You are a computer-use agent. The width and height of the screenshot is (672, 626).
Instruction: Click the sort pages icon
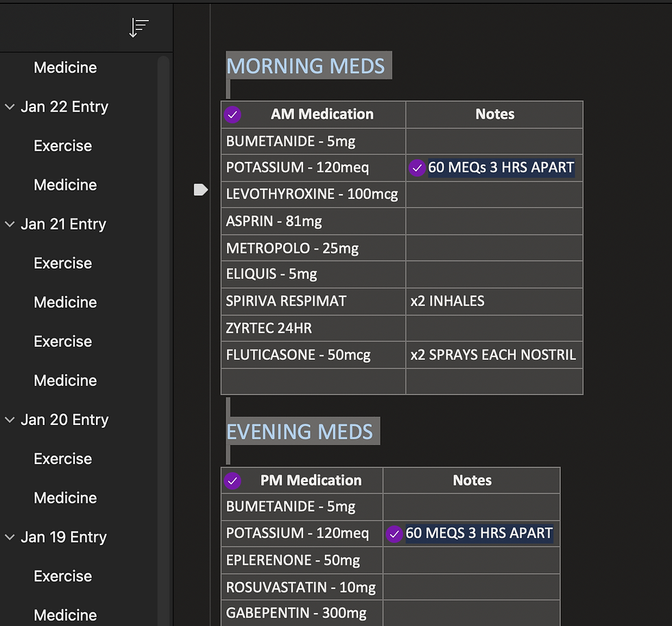click(x=139, y=27)
